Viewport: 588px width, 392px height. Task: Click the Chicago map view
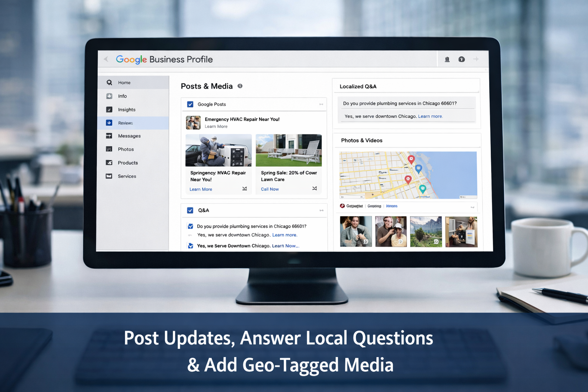point(408,175)
